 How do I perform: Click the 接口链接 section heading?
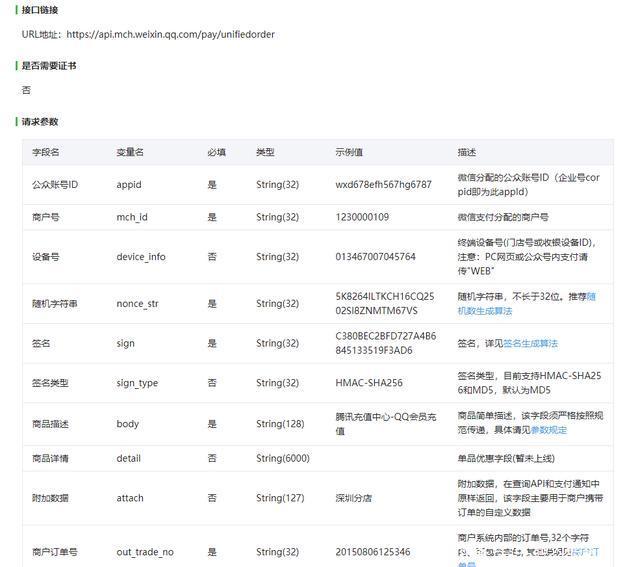pos(40,10)
